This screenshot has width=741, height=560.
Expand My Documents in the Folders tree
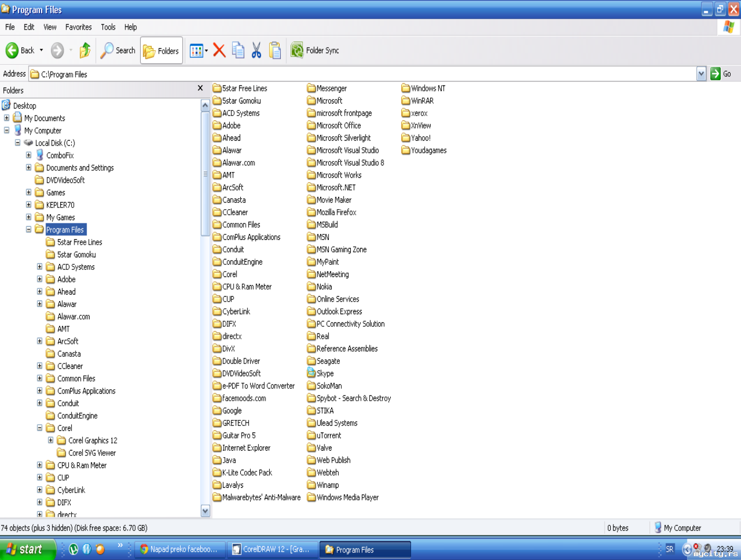(7, 118)
